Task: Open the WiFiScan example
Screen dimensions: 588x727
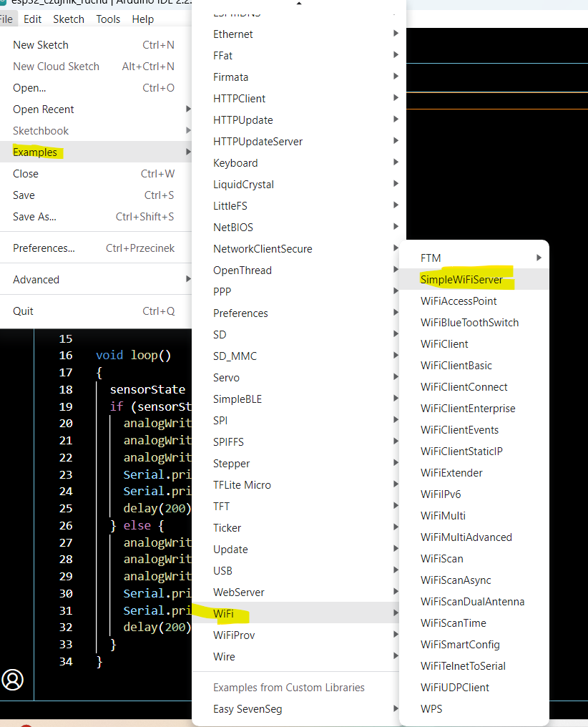Action: click(x=474, y=559)
